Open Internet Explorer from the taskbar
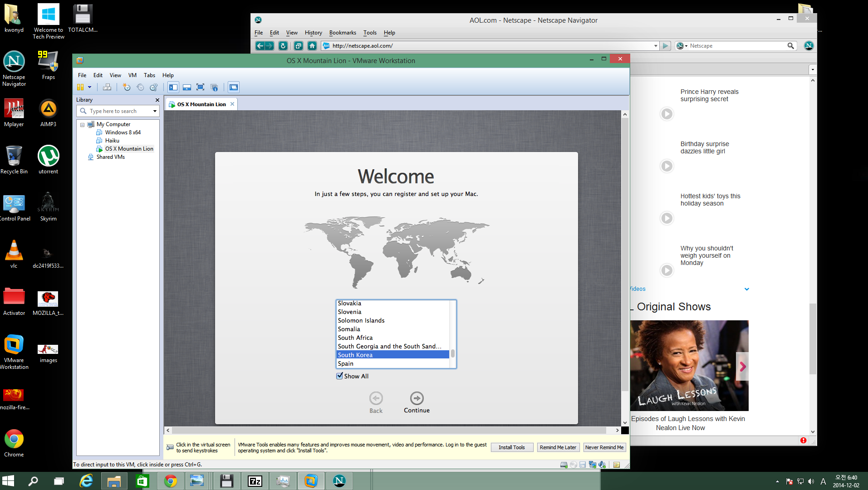Screen dimensions: 868x490 coord(86,481)
